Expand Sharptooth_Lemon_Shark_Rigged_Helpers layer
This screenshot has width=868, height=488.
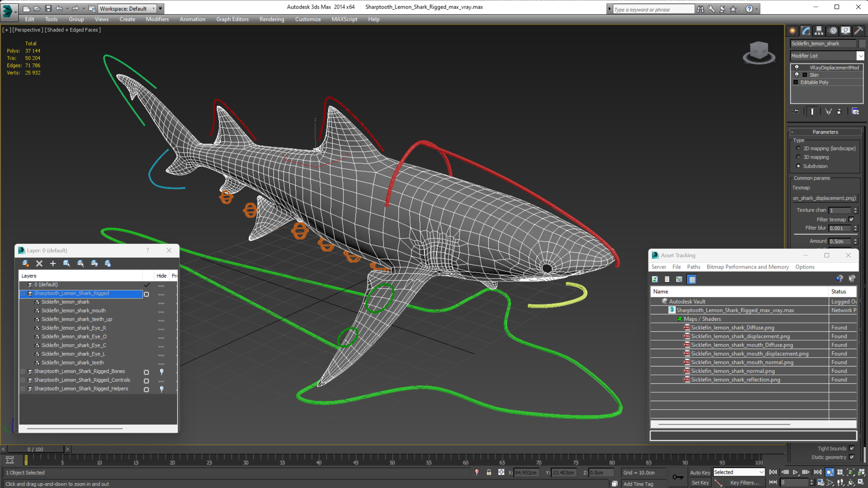click(23, 389)
